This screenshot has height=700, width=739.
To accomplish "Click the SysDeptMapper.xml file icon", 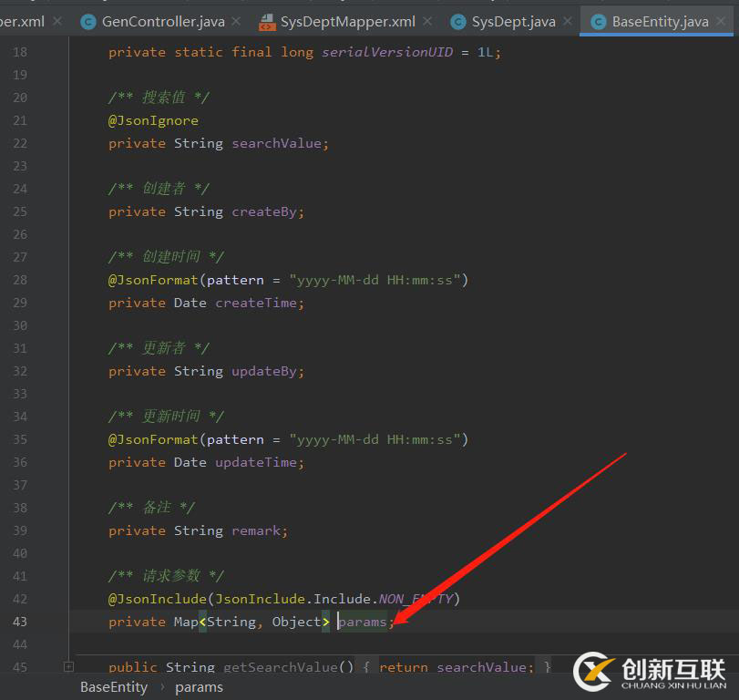I will [267, 21].
